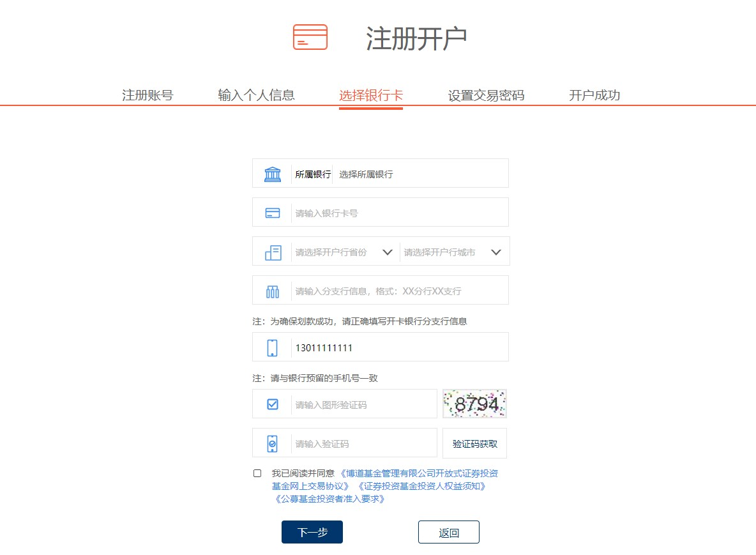Go to the 输入个人信息 step tab
Viewport: 756px width, 555px height.
[x=256, y=95]
